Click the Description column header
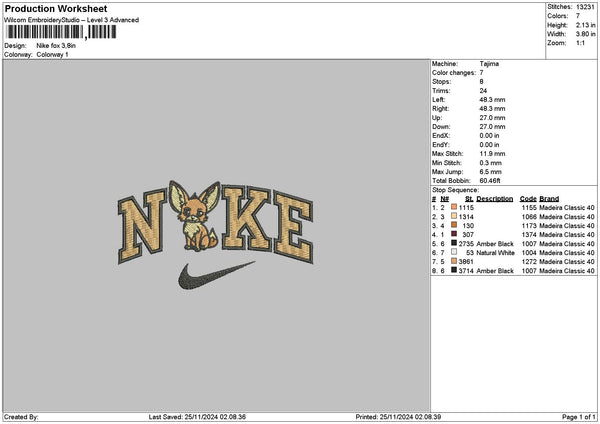Image resolution: width=600 pixels, height=424 pixels. tap(494, 199)
